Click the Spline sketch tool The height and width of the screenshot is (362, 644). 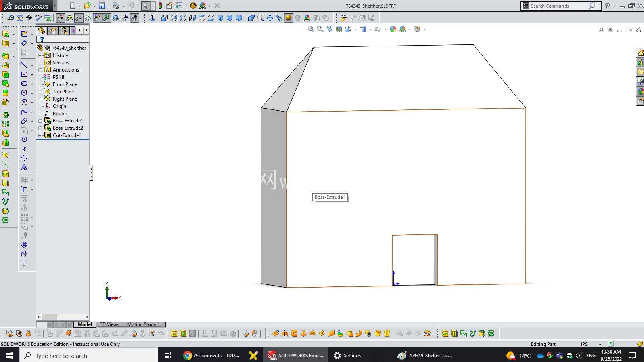(x=24, y=112)
